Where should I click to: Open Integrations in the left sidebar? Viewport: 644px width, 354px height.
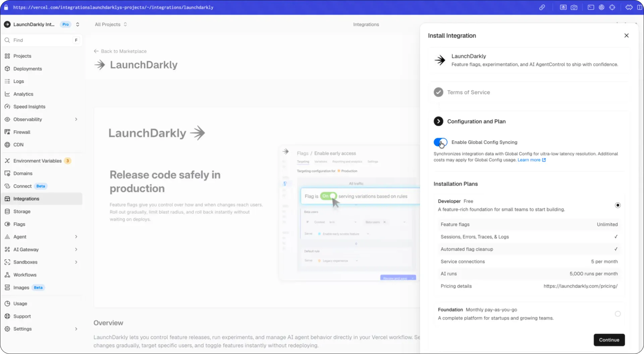[42, 199]
